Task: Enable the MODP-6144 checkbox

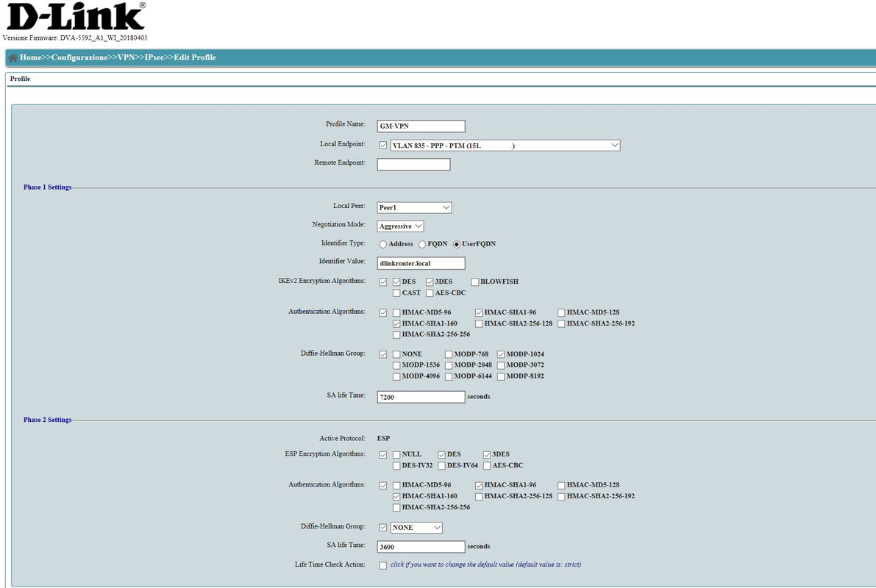Action: coord(448,377)
